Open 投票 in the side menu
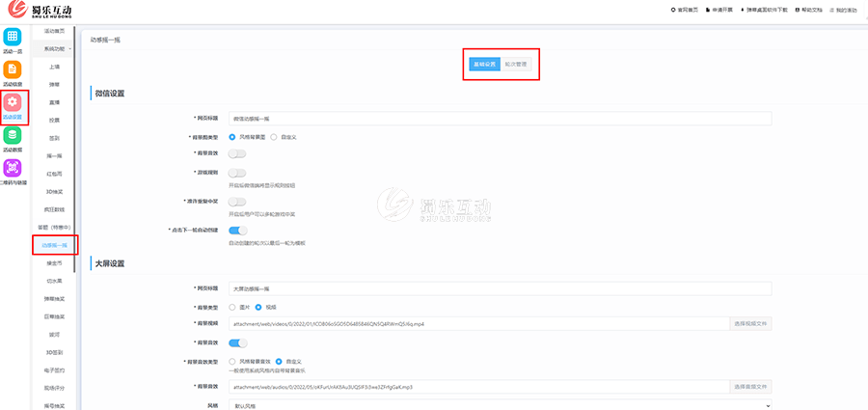This screenshot has width=868, height=410. [54, 120]
